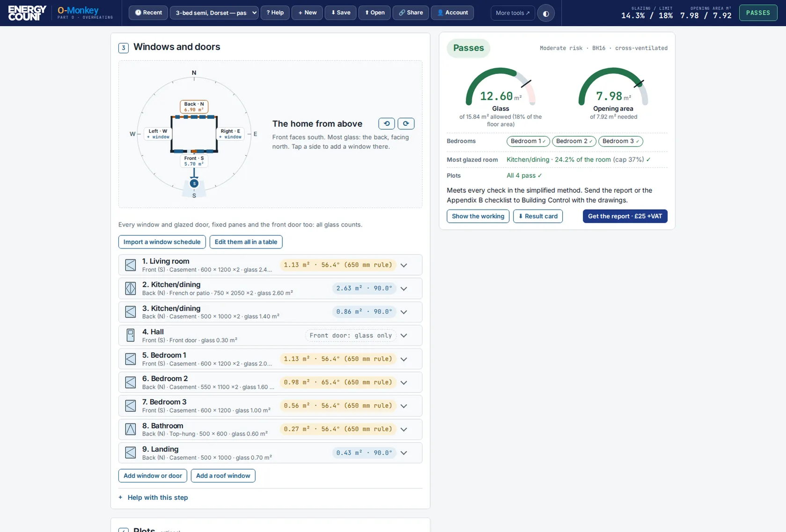
Task: Rotate the home counter-clockwise
Action: click(x=387, y=124)
